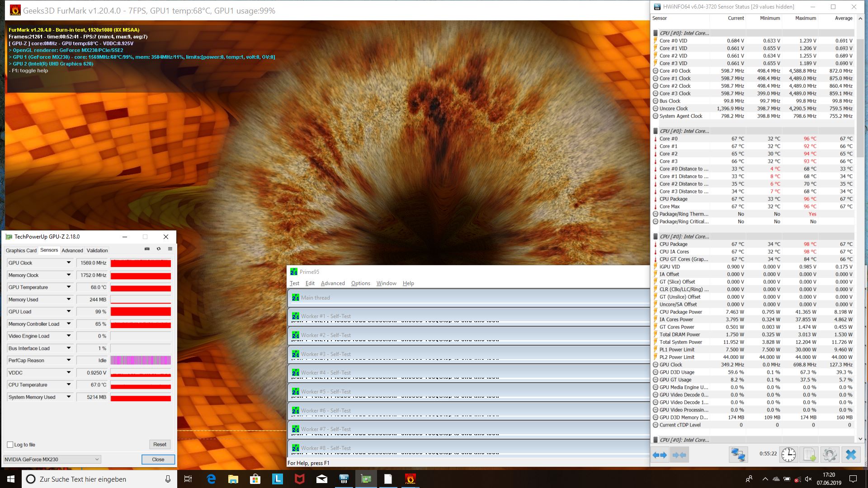This screenshot has height=488, width=868.
Task: Click HWiNFO scrollbar down arrow
Action: click(860, 439)
